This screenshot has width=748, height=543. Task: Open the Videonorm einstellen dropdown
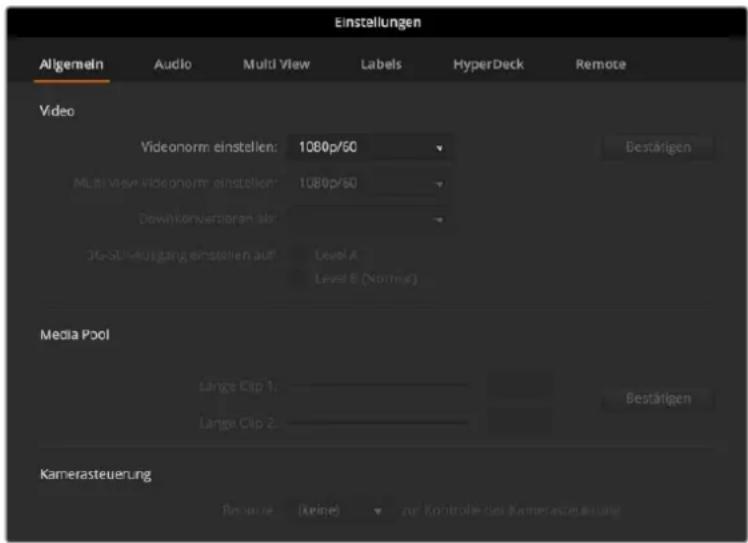click(369, 147)
